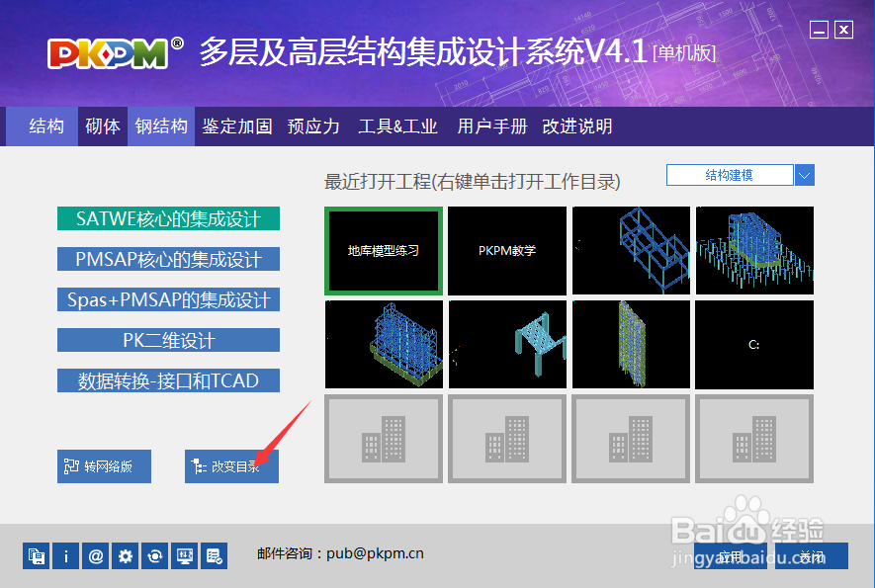
Task: Minimize the PKPM window
Action: click(x=820, y=29)
